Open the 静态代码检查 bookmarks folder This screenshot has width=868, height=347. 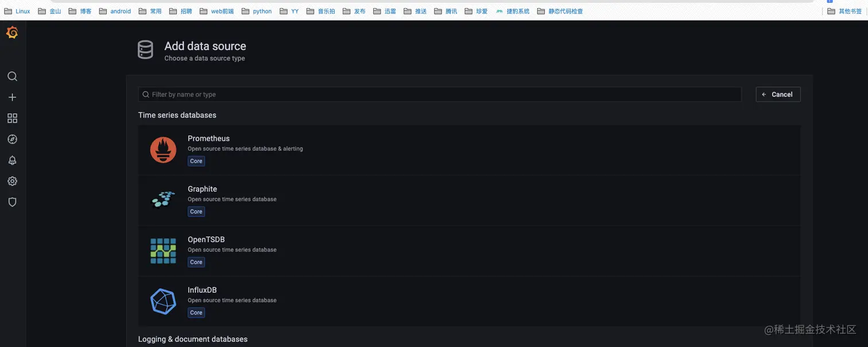click(560, 11)
